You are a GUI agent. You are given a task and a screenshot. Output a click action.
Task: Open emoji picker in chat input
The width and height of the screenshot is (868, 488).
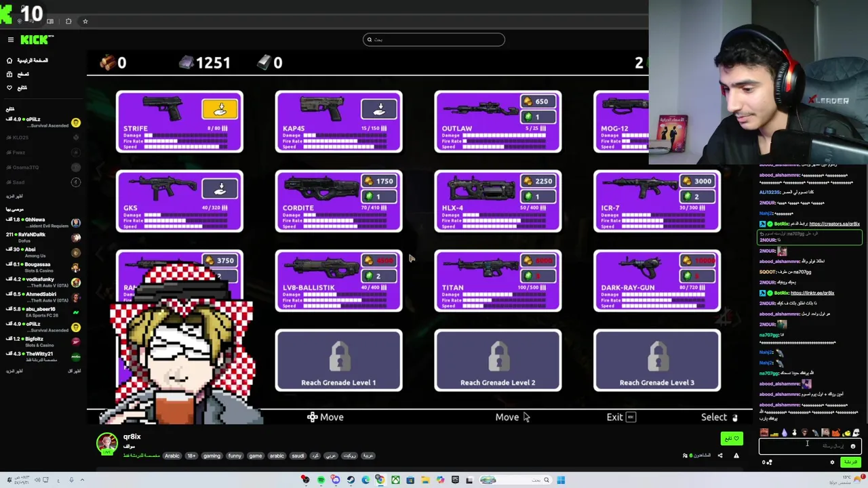click(853, 447)
